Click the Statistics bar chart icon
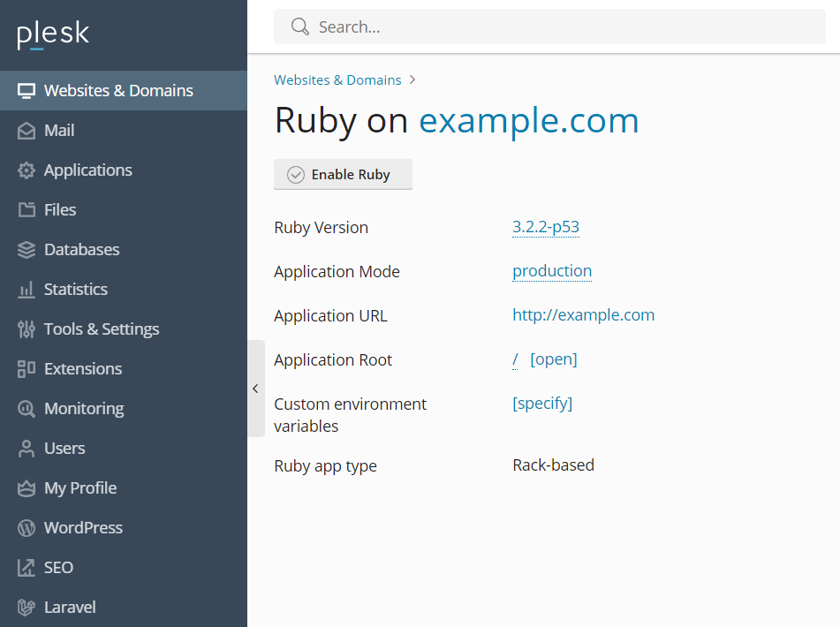 pos(26,290)
